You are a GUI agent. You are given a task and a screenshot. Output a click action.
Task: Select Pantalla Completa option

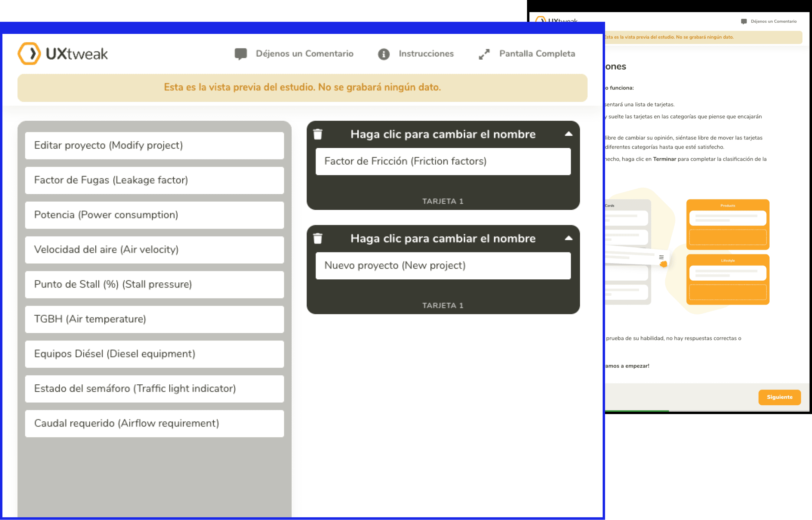pos(537,54)
